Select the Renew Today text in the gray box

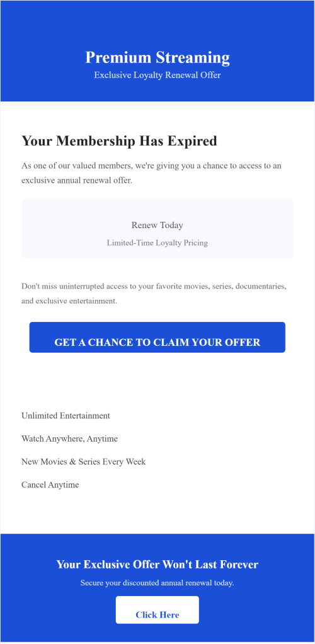coord(157,225)
